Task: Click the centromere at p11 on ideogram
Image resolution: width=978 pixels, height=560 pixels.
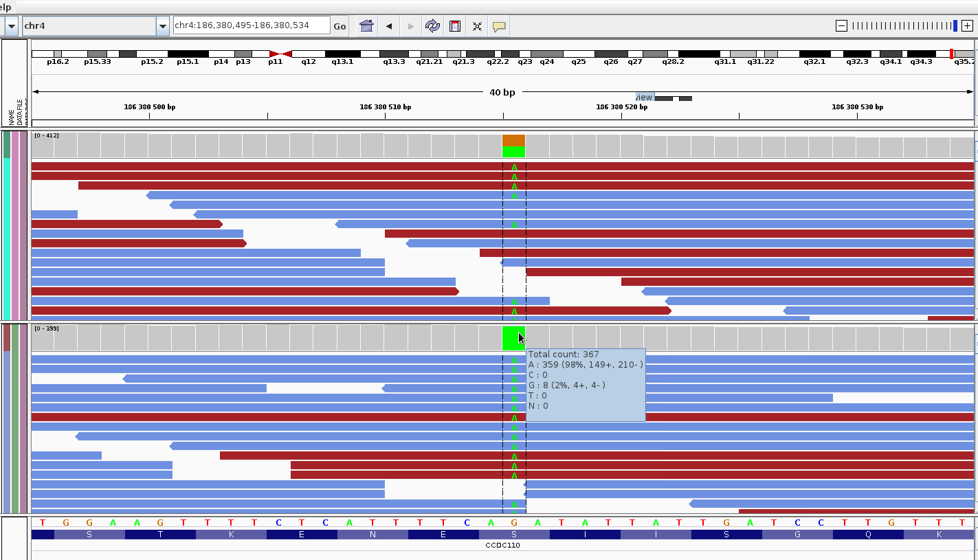Action: (280, 54)
